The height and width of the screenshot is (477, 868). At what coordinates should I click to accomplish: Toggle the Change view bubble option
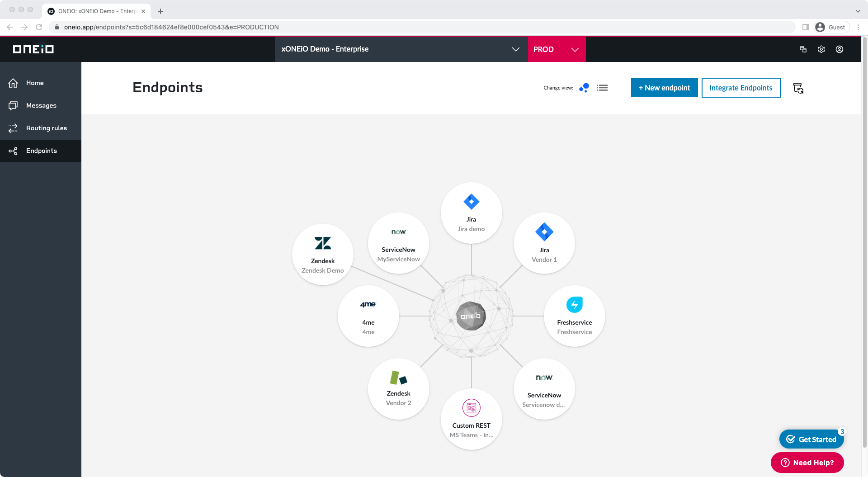click(584, 87)
